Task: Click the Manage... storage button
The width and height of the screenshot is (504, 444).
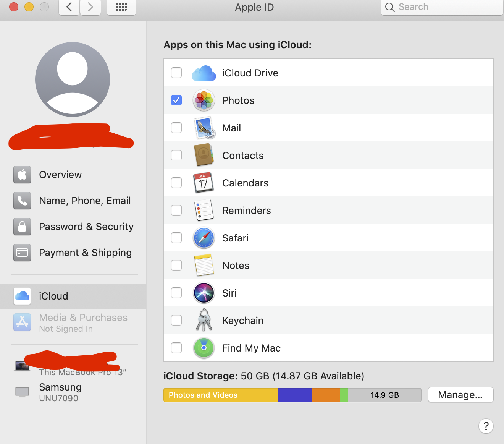Action: [460, 395]
